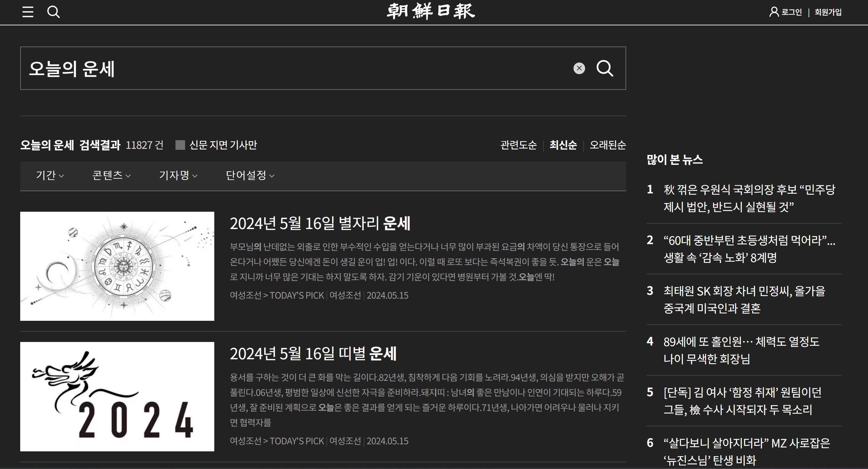Click the login user icon
This screenshot has width=868, height=469.
click(774, 12)
